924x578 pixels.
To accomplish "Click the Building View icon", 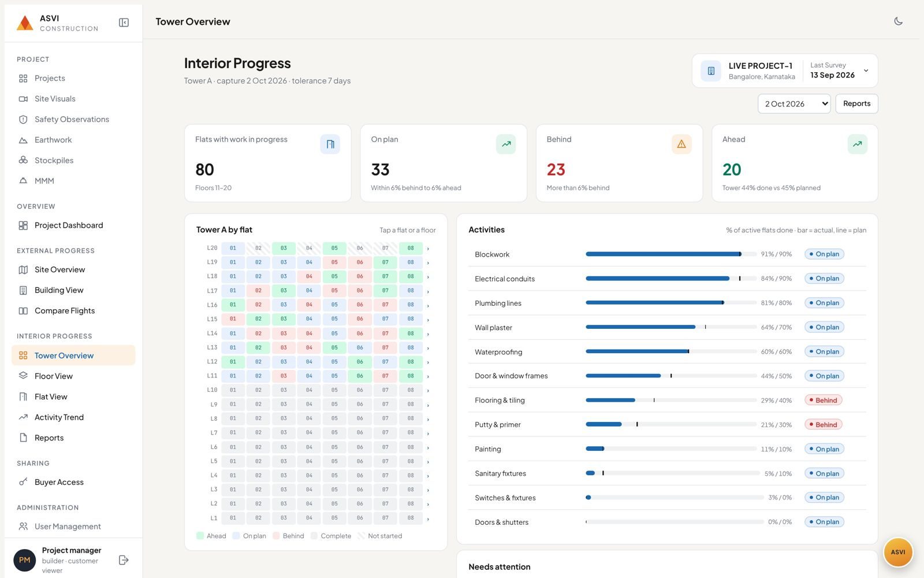I will [x=23, y=290].
